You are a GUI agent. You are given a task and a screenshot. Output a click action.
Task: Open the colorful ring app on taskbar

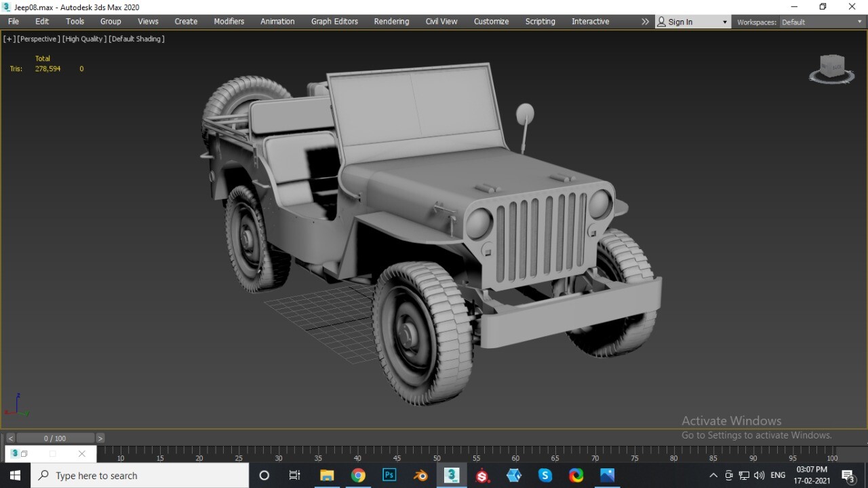pyautogui.click(x=576, y=476)
